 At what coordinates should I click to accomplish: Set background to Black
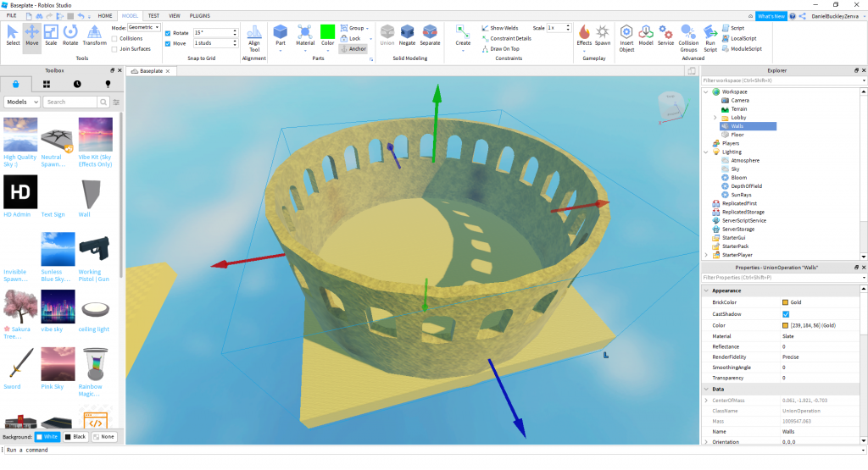75,436
